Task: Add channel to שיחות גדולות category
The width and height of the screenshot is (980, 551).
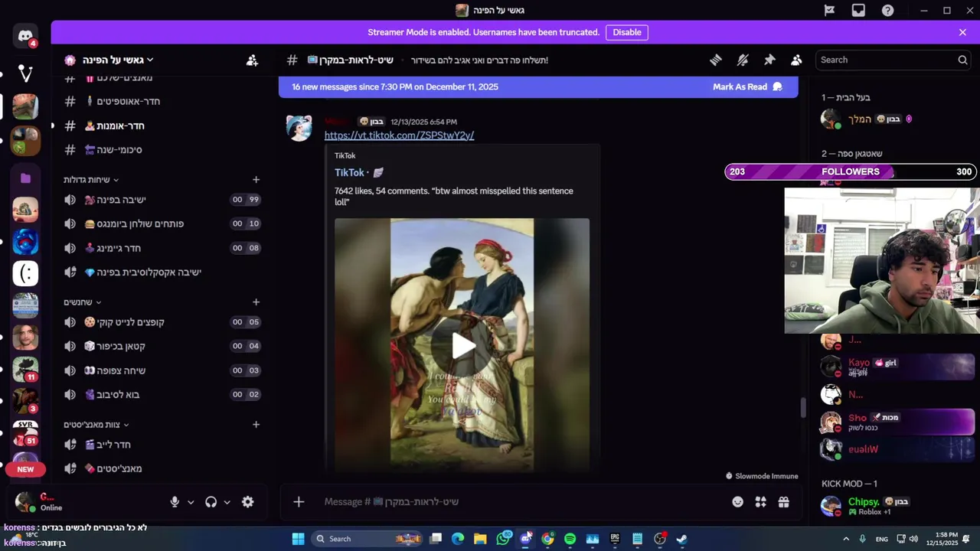Action: [x=256, y=180]
